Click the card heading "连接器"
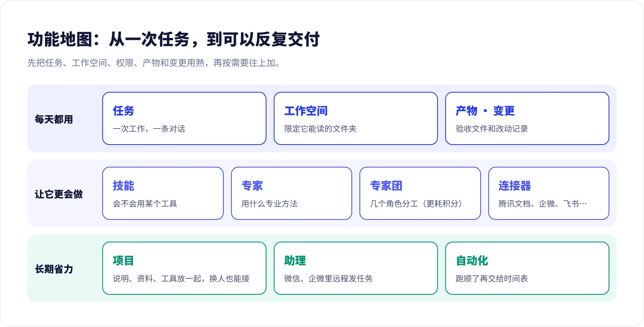The width and height of the screenshot is (644, 327). [x=514, y=186]
